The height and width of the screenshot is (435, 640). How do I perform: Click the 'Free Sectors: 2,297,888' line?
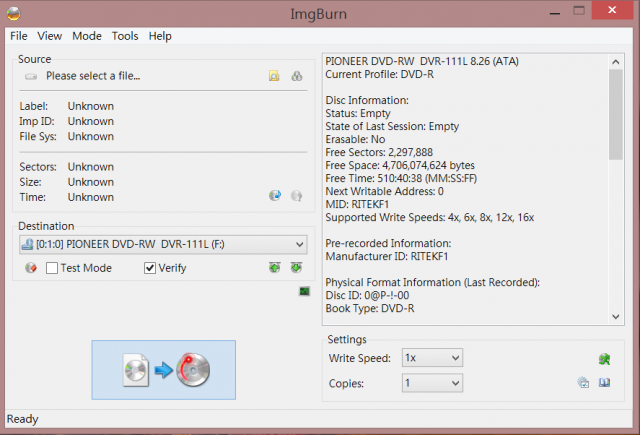pos(379,152)
